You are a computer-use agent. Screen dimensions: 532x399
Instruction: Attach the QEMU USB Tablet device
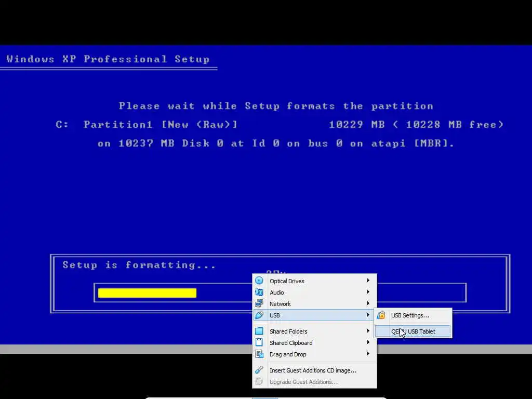pyautogui.click(x=413, y=331)
